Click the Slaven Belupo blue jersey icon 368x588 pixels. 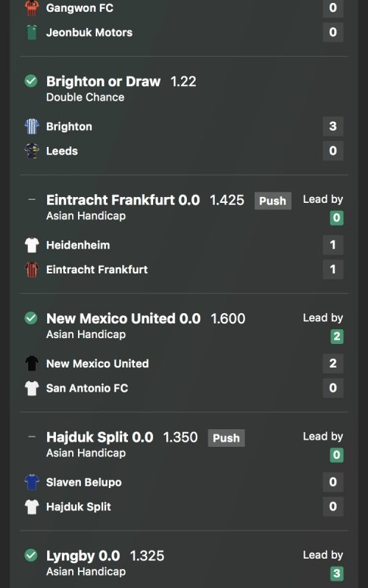coord(32,482)
